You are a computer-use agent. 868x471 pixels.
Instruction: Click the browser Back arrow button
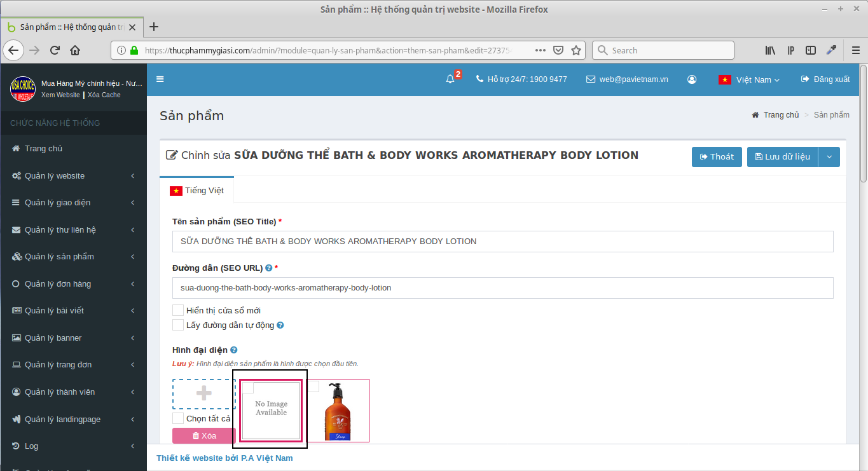pyautogui.click(x=14, y=50)
